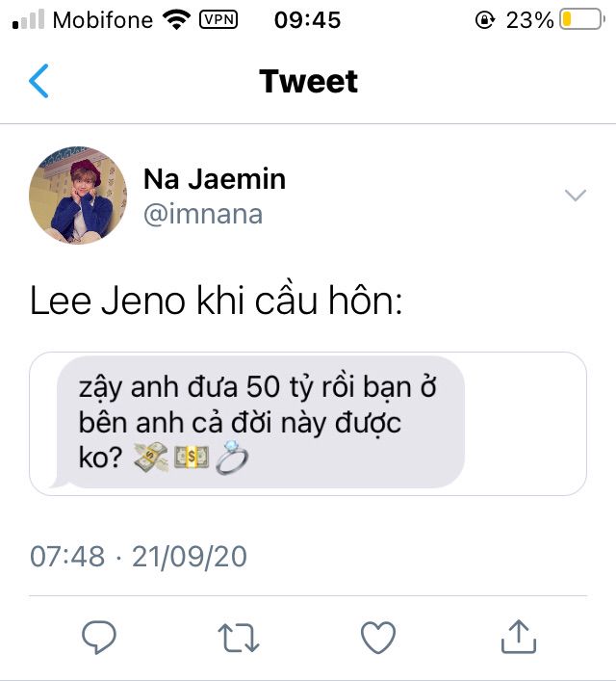Viewport: 616px width, 681px height.
Task: Open tweet options dropdown chevron
Action: pyautogui.click(x=576, y=196)
